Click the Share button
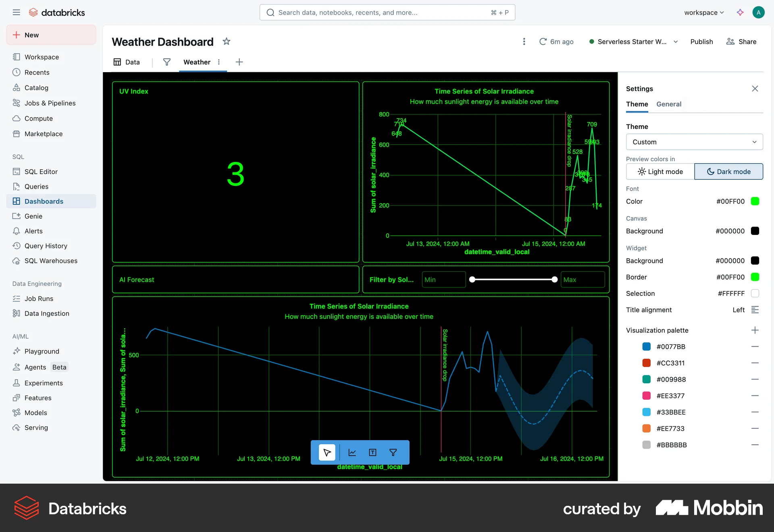 pyautogui.click(x=741, y=42)
